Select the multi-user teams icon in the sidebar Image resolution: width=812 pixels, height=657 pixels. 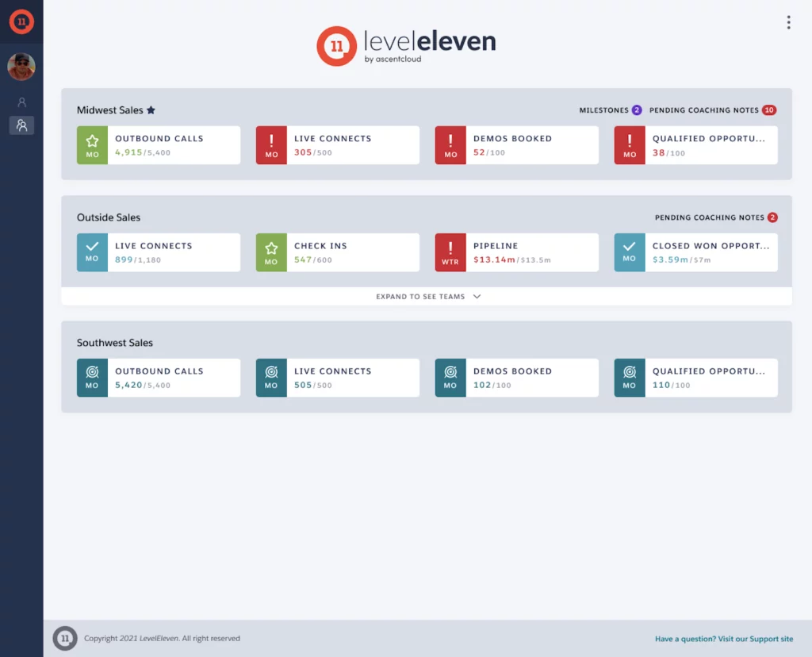click(21, 125)
